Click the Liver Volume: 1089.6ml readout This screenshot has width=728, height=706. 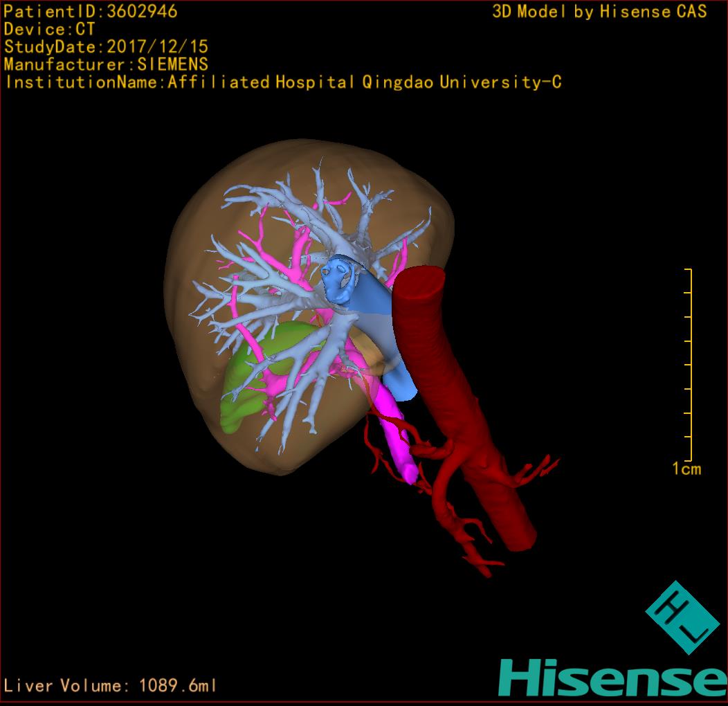pos(111,685)
